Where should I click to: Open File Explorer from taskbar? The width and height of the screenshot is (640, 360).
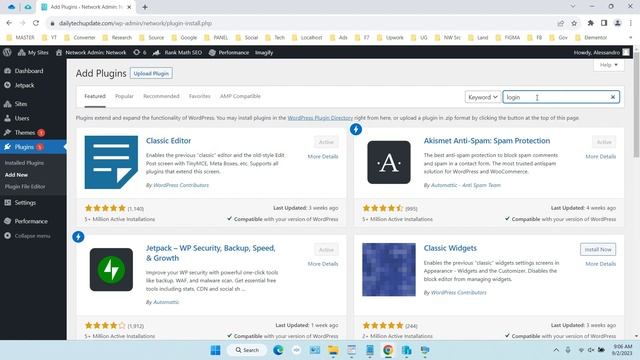(333, 350)
